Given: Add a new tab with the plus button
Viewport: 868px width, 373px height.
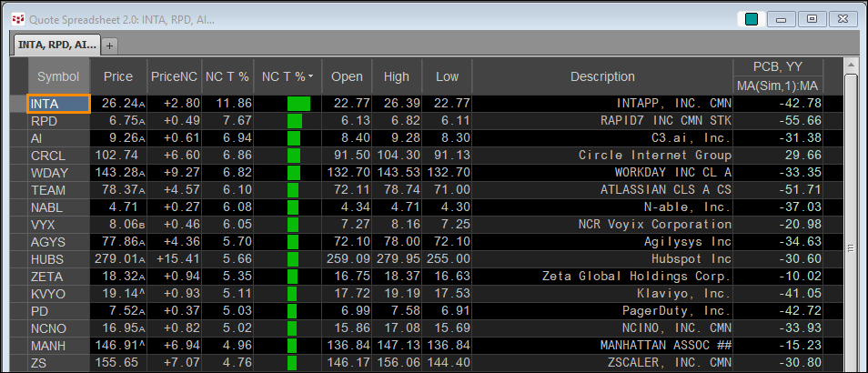Looking at the screenshot, I should [x=109, y=45].
